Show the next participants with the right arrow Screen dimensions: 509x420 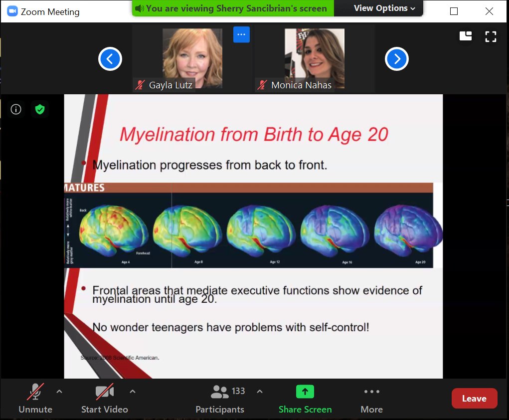(397, 59)
